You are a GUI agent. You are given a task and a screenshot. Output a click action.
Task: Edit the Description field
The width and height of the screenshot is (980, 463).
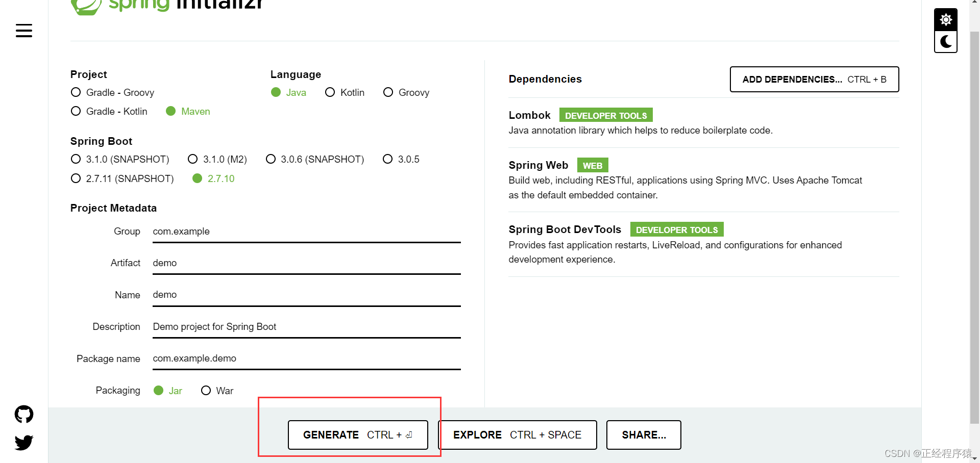[306, 327]
